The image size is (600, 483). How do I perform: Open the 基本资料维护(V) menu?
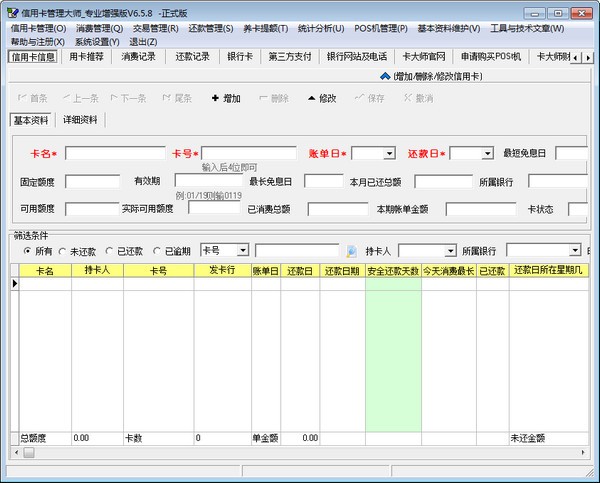(449, 28)
